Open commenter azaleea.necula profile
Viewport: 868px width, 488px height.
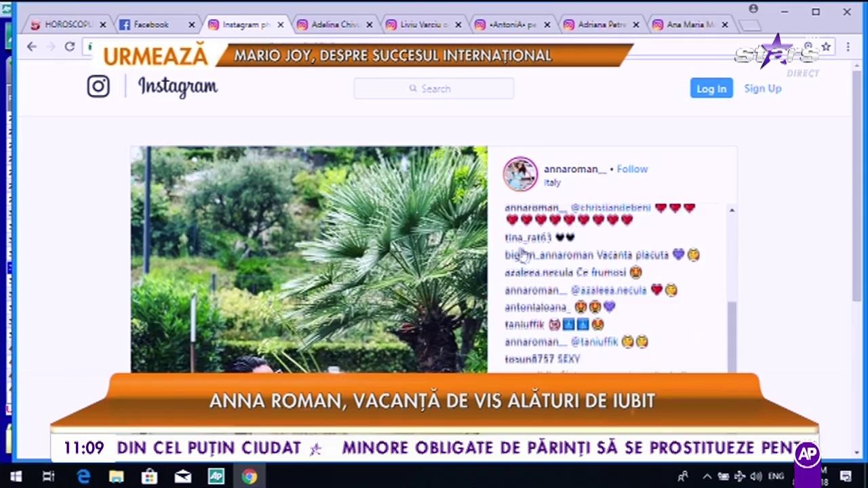[x=539, y=272]
